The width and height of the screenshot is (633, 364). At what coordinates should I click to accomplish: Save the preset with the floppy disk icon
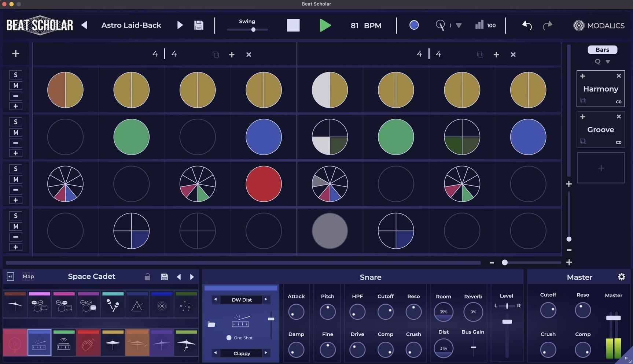(199, 25)
